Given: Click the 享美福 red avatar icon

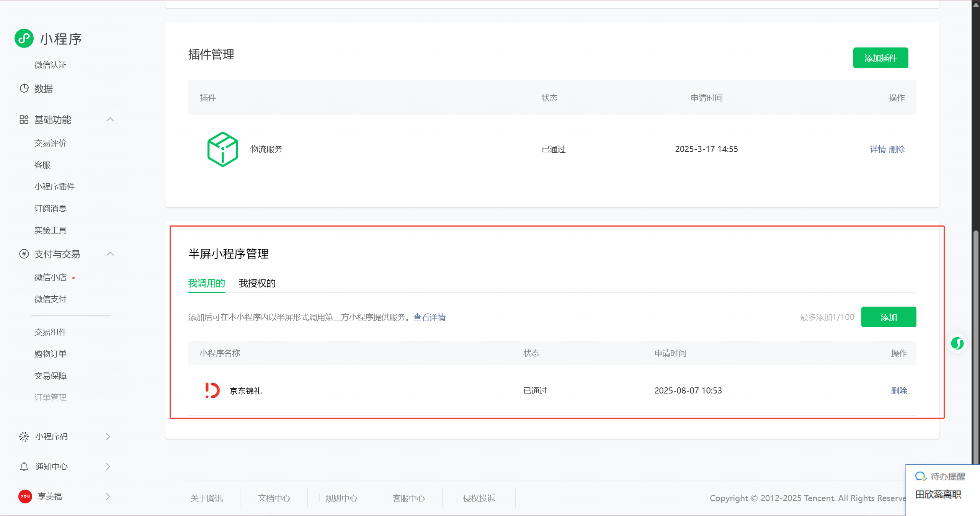Looking at the screenshot, I should (25, 496).
